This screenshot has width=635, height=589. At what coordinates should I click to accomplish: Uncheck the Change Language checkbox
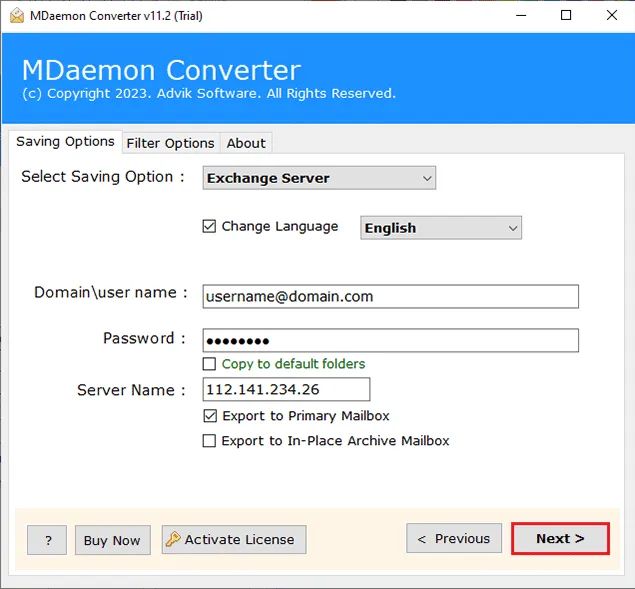coord(209,226)
